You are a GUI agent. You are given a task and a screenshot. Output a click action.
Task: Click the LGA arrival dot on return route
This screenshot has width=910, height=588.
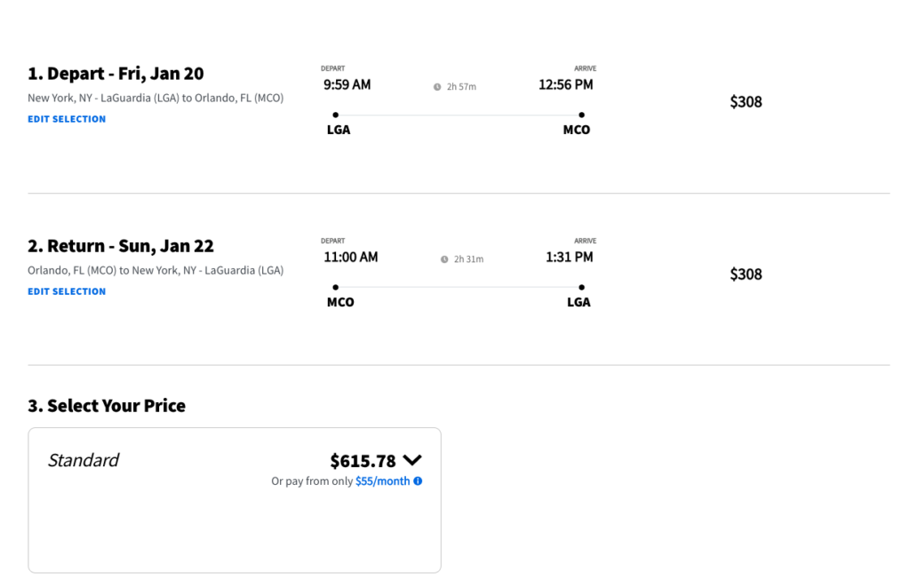pos(581,287)
